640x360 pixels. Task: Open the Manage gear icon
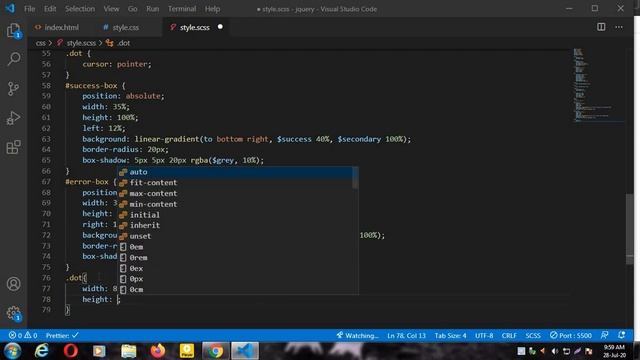point(13,313)
